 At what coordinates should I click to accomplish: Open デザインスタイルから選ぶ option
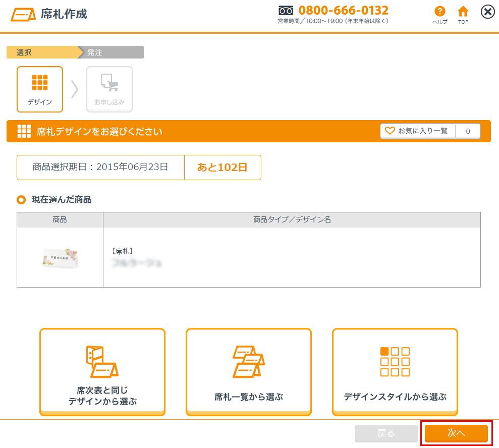tap(395, 371)
